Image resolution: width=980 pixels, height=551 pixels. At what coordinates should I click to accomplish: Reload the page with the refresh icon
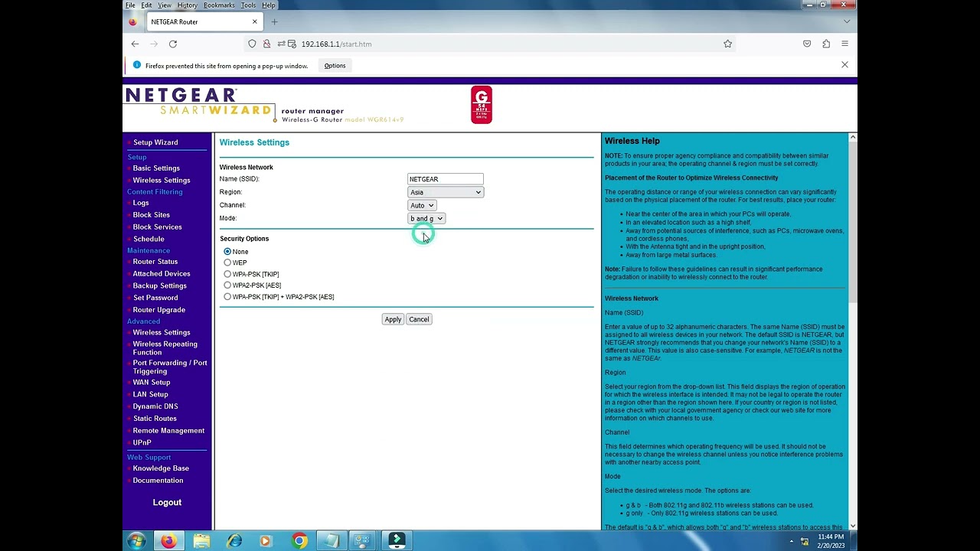pos(173,44)
